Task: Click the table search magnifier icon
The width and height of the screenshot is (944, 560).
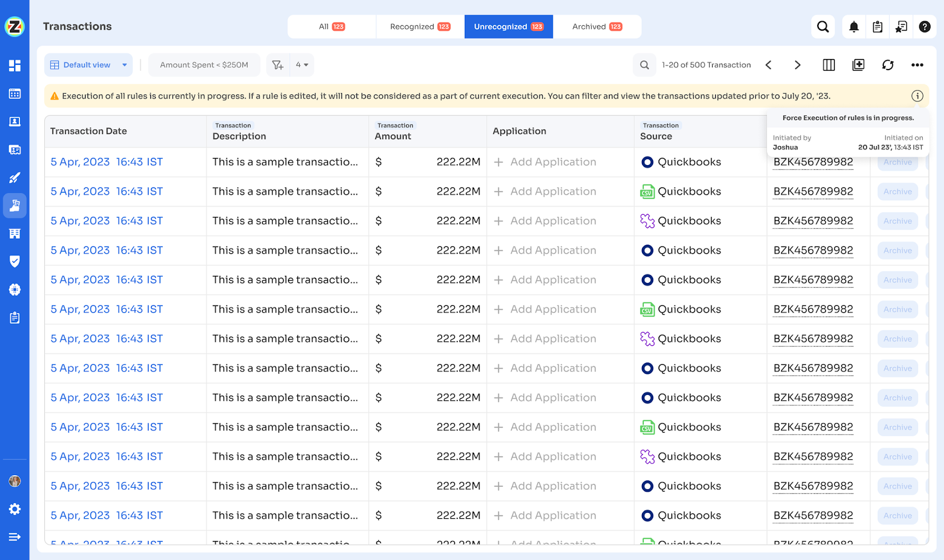Action: click(x=644, y=65)
